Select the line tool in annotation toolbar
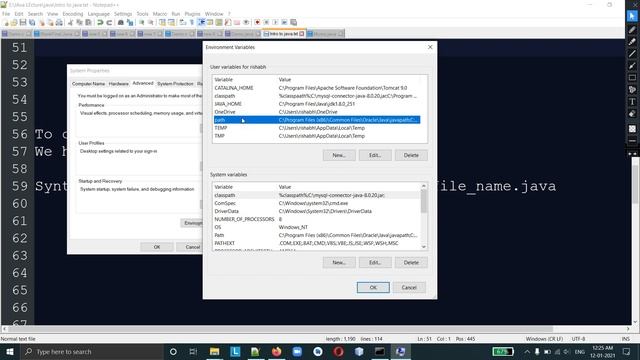 pyautogui.click(x=632, y=53)
